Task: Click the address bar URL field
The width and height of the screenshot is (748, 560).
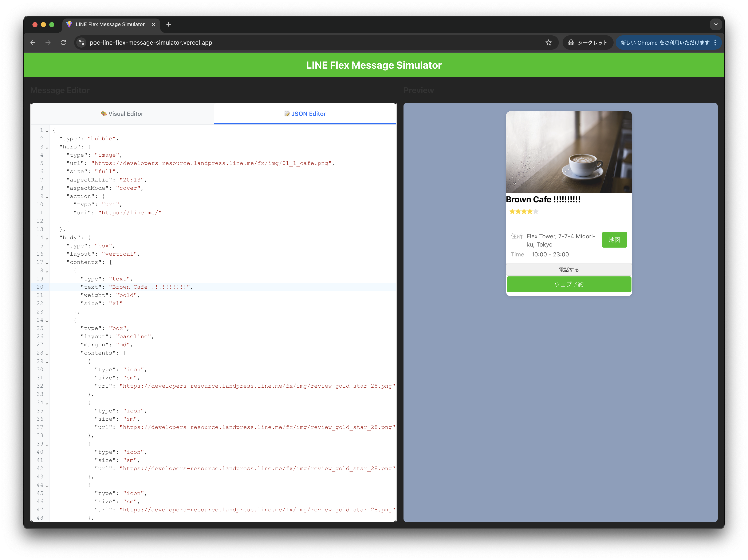Action: tap(151, 43)
